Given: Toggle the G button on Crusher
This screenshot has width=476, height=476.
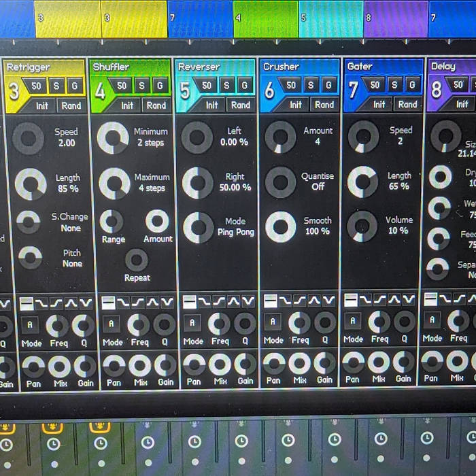Looking at the screenshot, I should pyautogui.click(x=328, y=85).
